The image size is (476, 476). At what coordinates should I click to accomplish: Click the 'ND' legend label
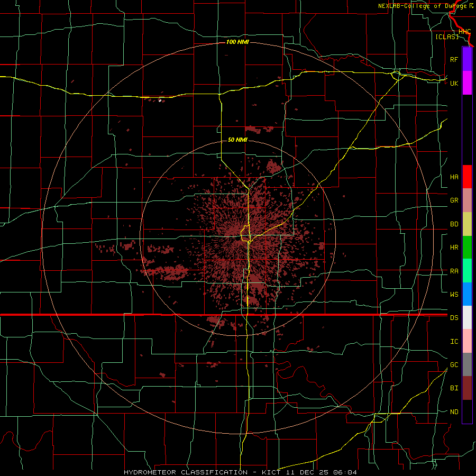coord(454,412)
